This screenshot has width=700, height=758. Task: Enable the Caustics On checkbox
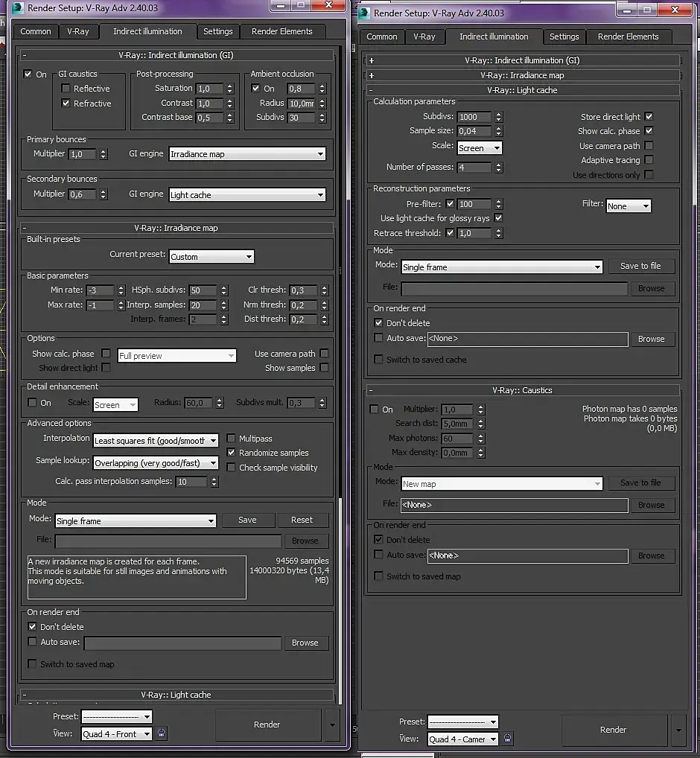coord(374,409)
